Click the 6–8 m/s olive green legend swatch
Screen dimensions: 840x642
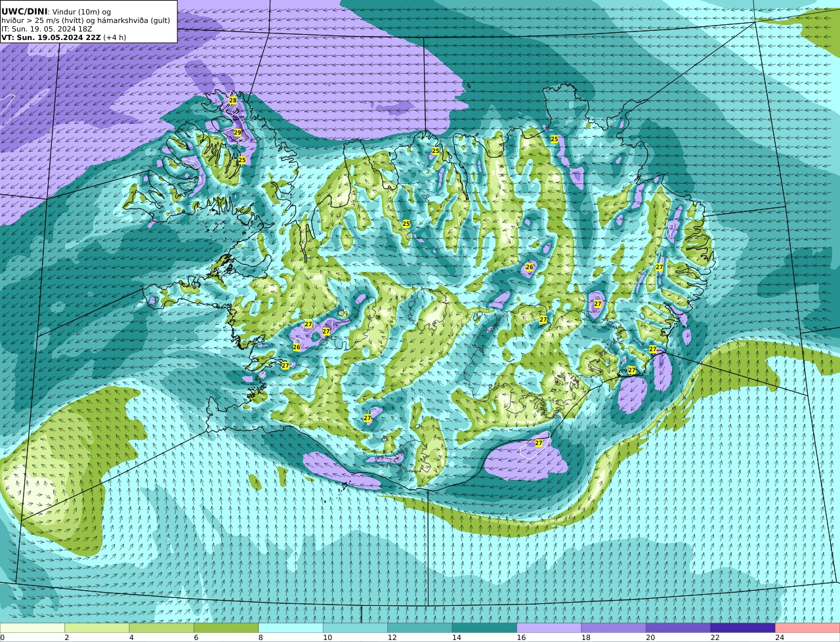point(226,628)
